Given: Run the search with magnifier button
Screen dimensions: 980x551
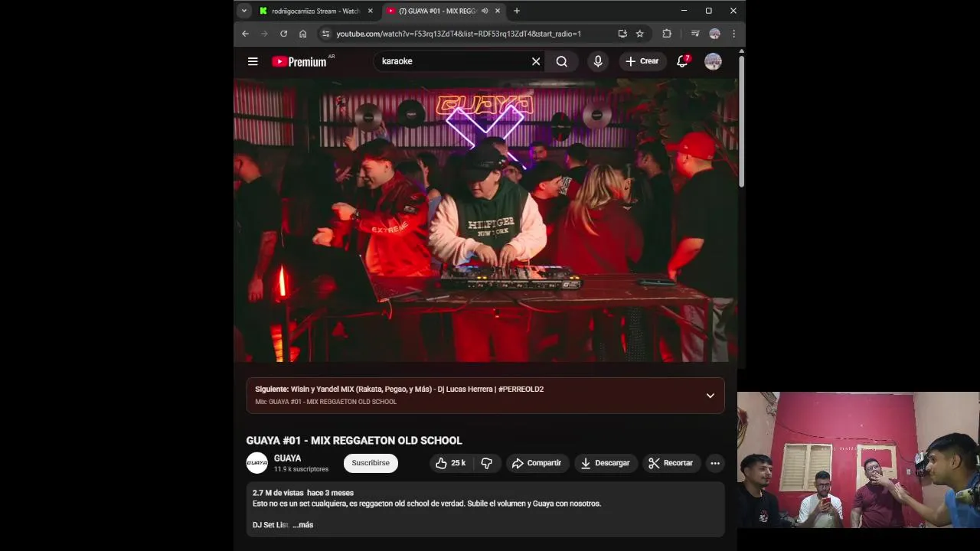Looking at the screenshot, I should 562,61.
